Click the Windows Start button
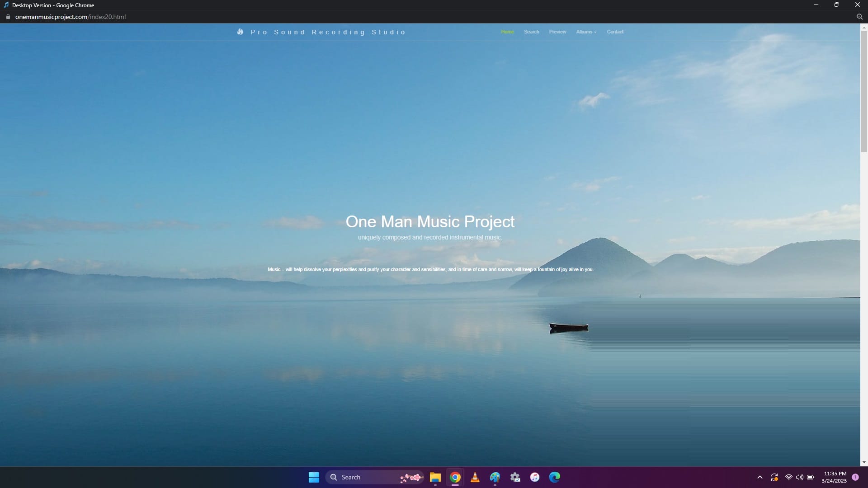868x488 pixels. pos(314,477)
